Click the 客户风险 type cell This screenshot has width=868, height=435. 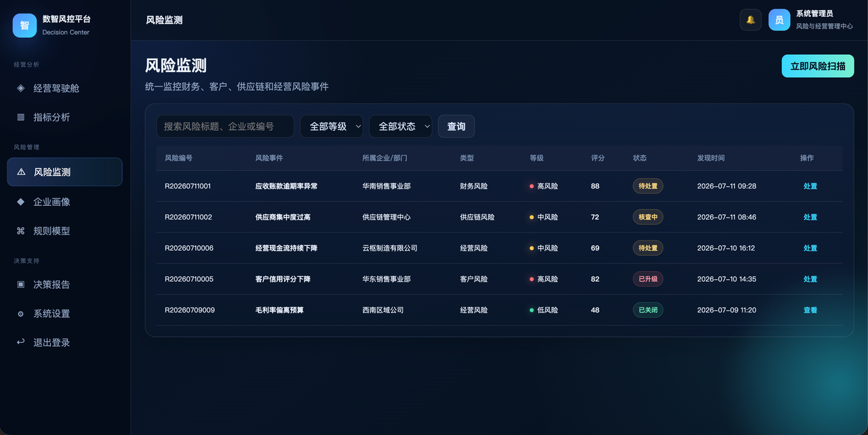click(473, 279)
